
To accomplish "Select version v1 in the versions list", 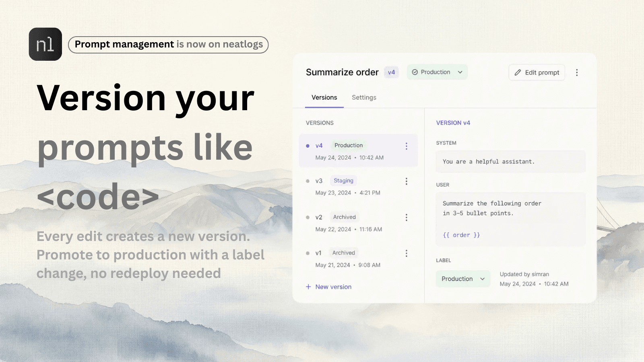I will tap(358, 258).
